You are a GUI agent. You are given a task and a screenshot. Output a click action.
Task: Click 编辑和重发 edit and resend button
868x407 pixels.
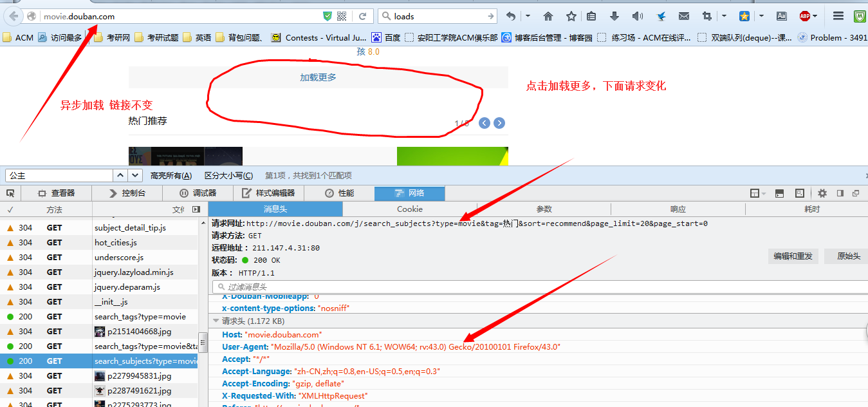pyautogui.click(x=793, y=256)
